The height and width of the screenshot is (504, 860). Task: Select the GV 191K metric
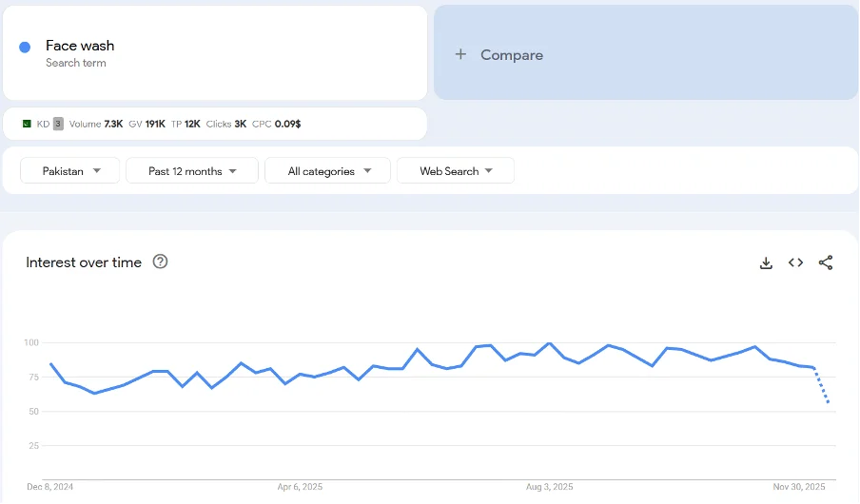(x=147, y=124)
